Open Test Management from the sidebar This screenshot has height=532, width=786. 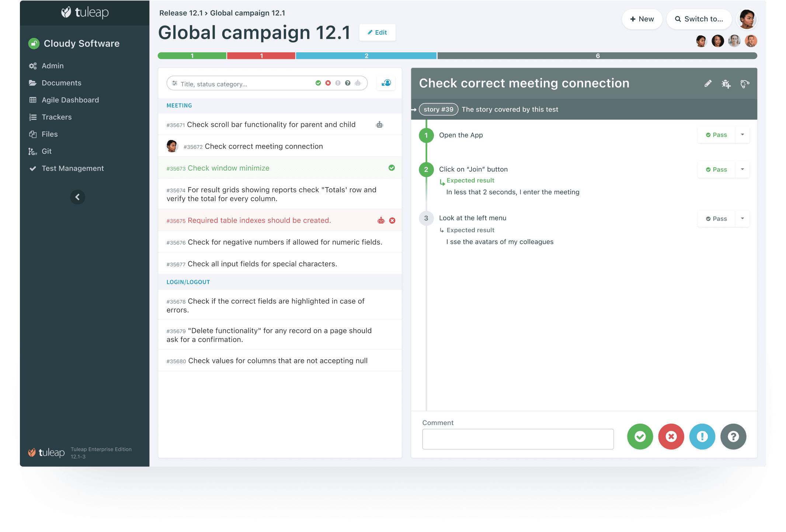coord(72,168)
